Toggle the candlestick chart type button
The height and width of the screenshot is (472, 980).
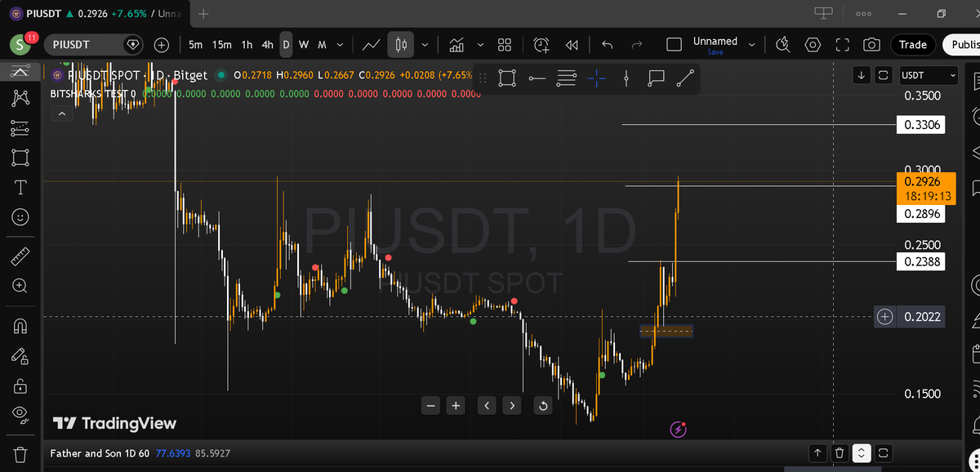[401, 45]
